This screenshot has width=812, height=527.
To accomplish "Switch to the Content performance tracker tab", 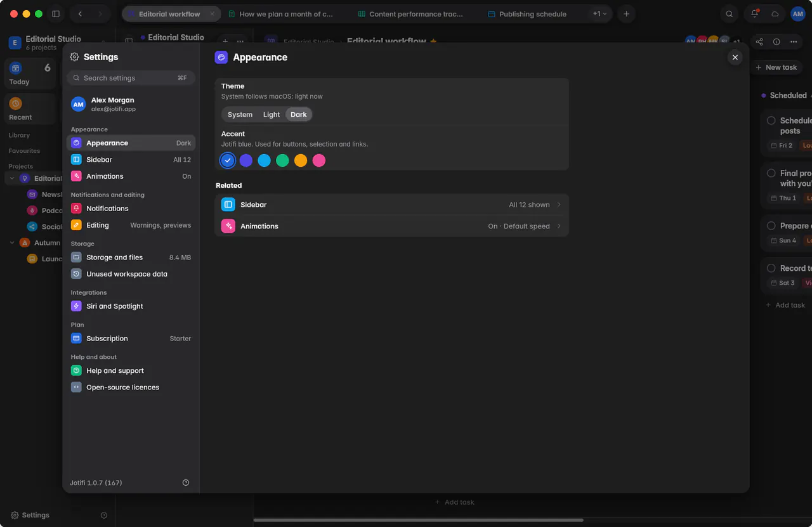I will click(x=411, y=14).
